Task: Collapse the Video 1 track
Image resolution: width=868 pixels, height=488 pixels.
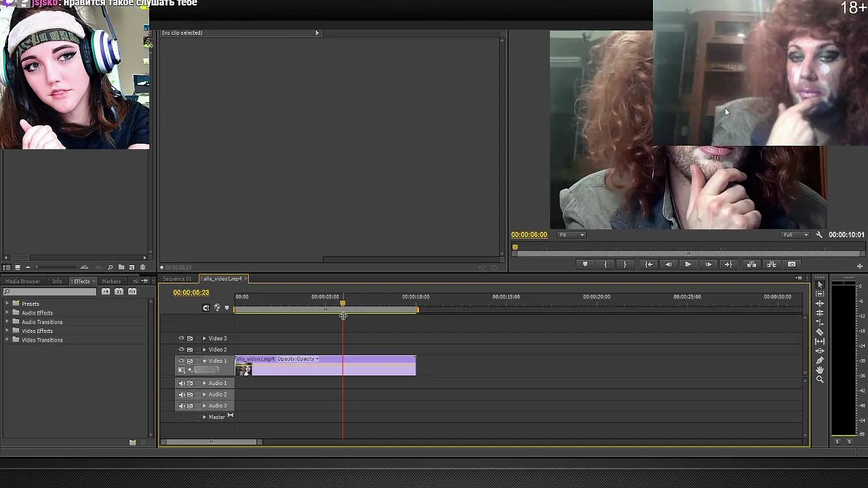Action: [204, 361]
